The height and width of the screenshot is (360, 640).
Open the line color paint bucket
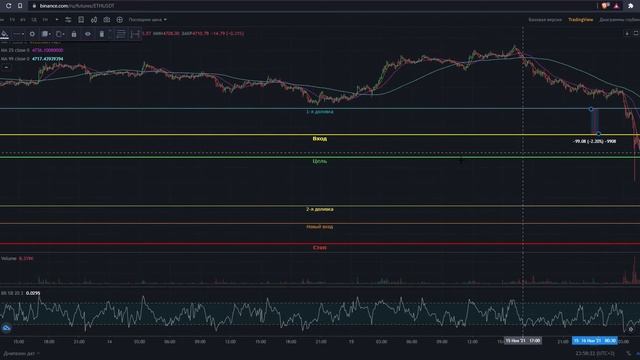[4, 34]
